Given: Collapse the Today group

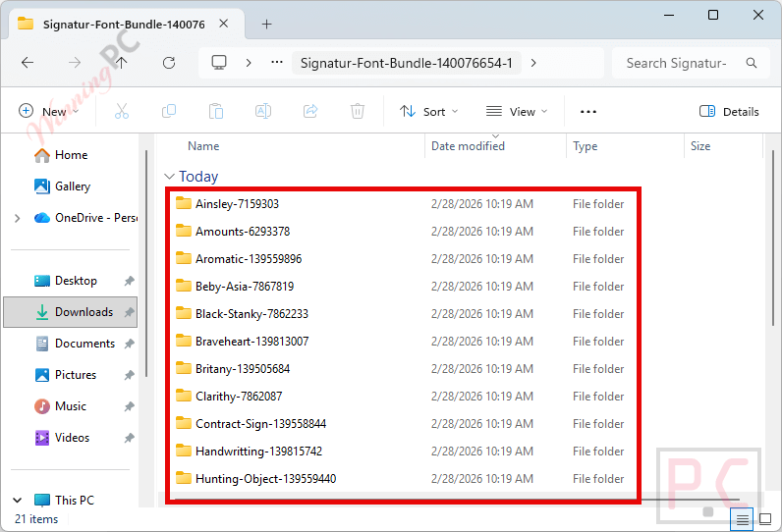Looking at the screenshot, I should click(170, 177).
